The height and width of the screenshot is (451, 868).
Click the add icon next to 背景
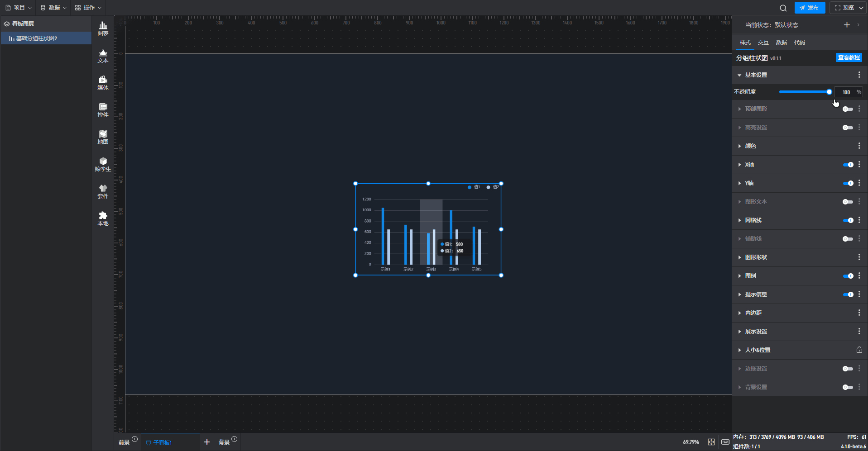pyautogui.click(x=234, y=439)
